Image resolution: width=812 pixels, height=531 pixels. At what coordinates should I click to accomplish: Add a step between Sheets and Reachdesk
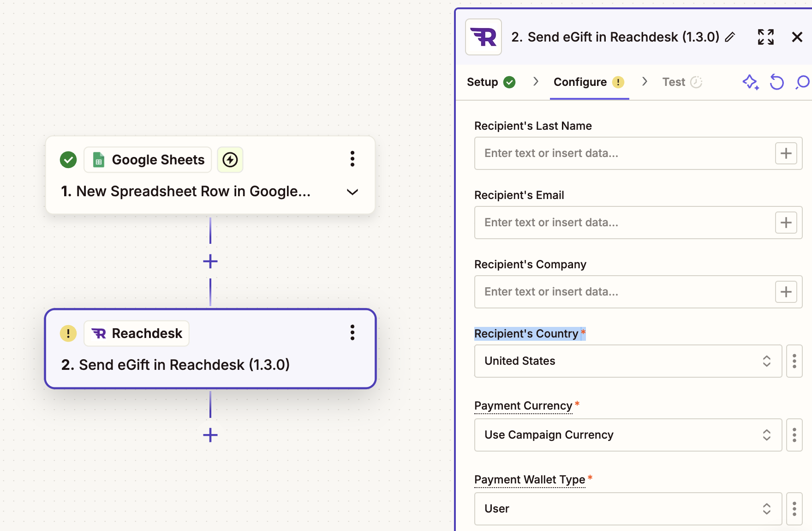tap(210, 261)
